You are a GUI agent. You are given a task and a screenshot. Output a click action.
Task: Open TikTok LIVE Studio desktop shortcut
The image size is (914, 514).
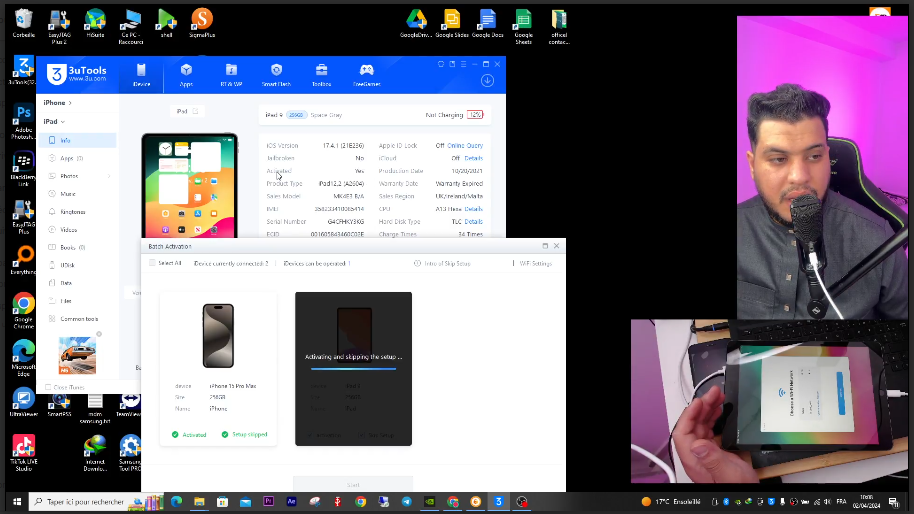tap(23, 453)
